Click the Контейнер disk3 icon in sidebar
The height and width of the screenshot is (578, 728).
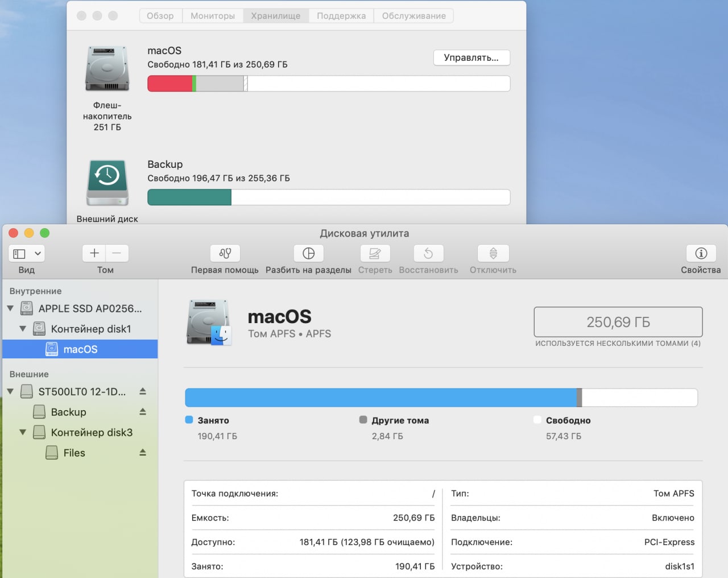39,432
